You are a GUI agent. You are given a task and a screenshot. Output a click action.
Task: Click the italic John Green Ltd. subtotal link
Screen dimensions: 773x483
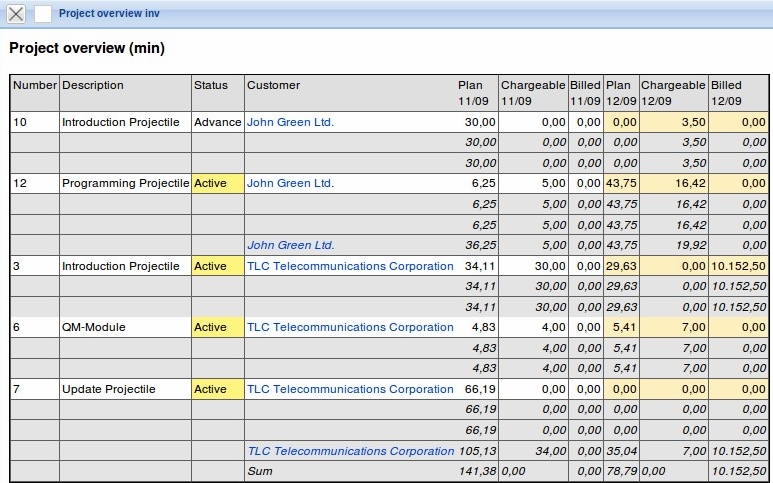(x=290, y=245)
